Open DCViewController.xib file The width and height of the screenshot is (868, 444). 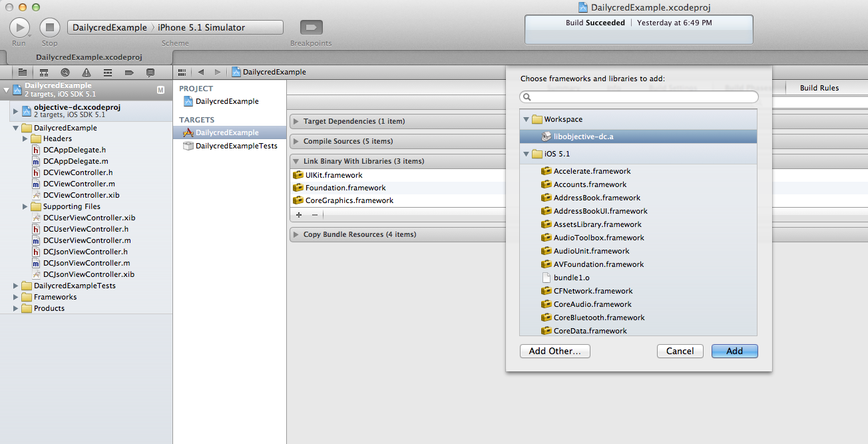[x=81, y=196]
